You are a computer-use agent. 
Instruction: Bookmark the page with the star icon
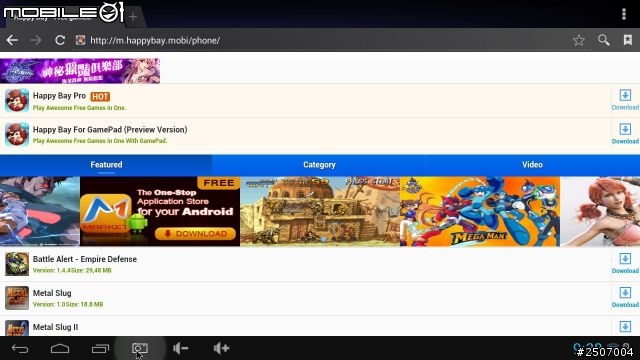[579, 40]
